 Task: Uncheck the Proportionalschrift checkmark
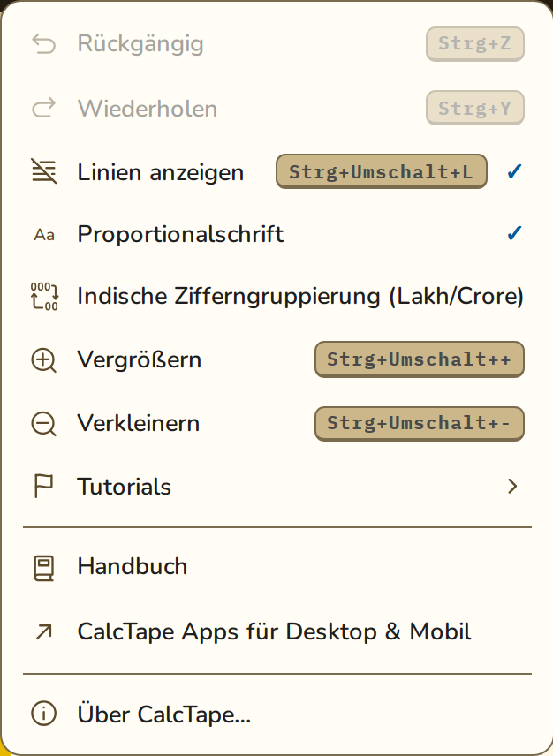(514, 233)
